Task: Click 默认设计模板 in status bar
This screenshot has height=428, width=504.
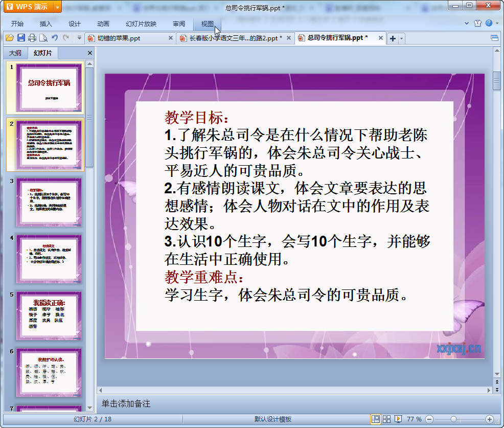Action: tap(273, 419)
